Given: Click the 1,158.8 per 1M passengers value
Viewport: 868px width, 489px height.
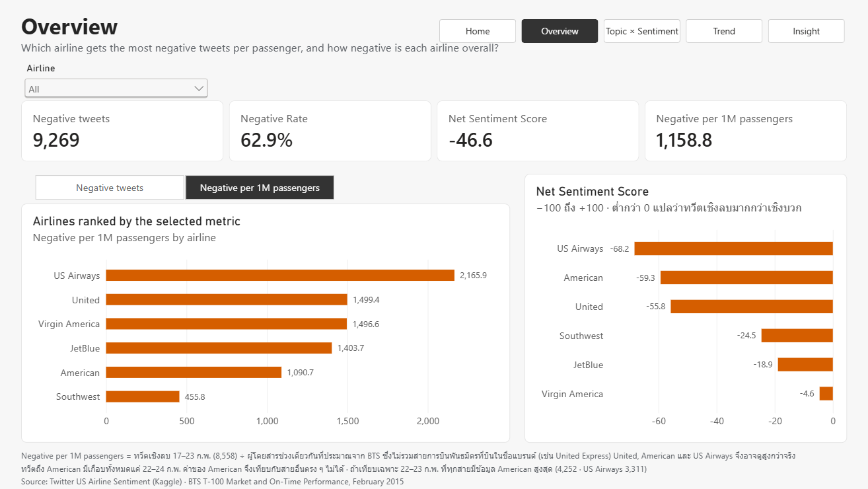Looking at the screenshot, I should pos(684,140).
